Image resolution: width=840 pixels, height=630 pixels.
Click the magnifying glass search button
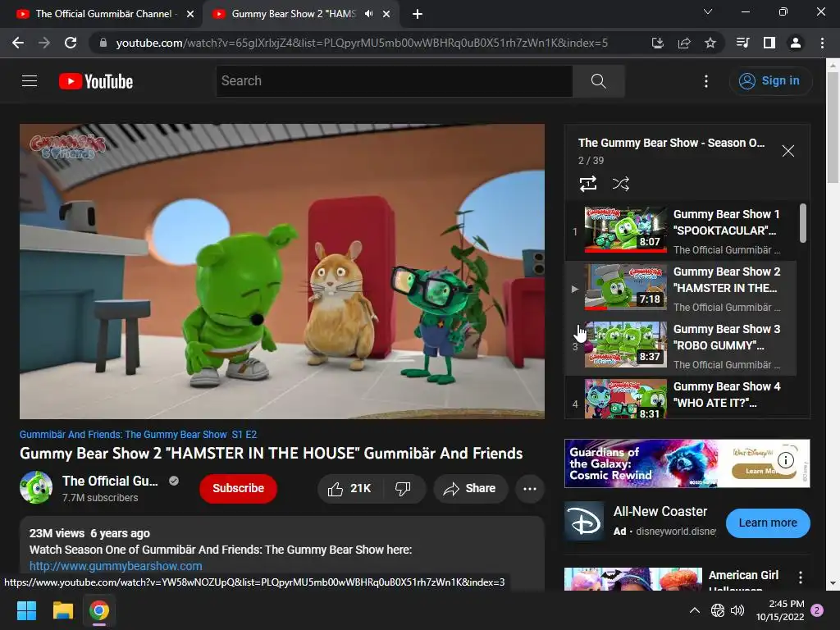tap(598, 81)
